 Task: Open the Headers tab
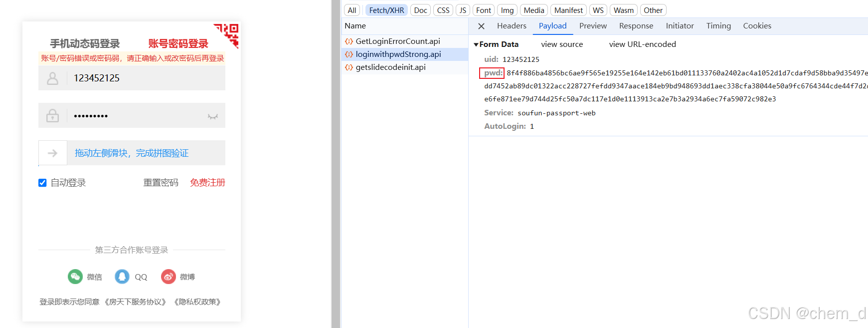click(x=511, y=26)
